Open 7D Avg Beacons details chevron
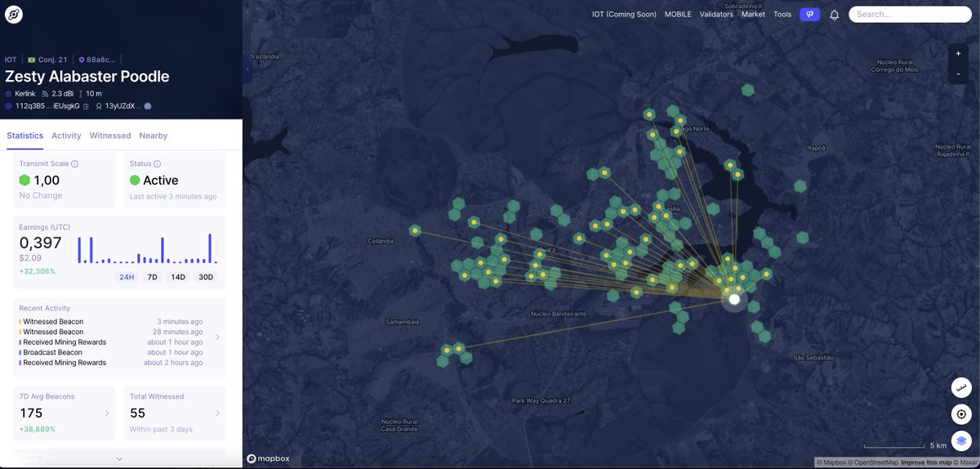Viewport: 980px width, 469px height. pyautogui.click(x=107, y=413)
